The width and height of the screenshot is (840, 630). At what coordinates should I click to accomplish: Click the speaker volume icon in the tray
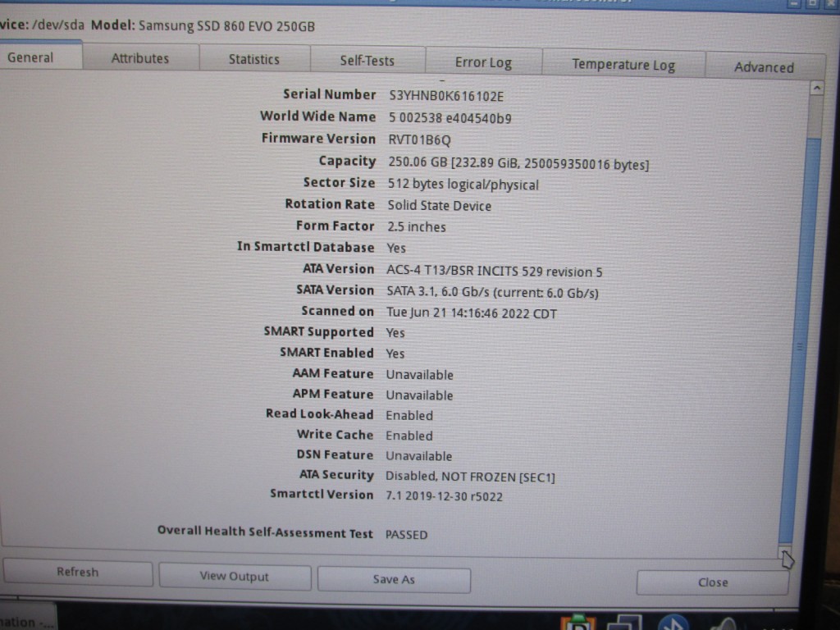[724, 624]
